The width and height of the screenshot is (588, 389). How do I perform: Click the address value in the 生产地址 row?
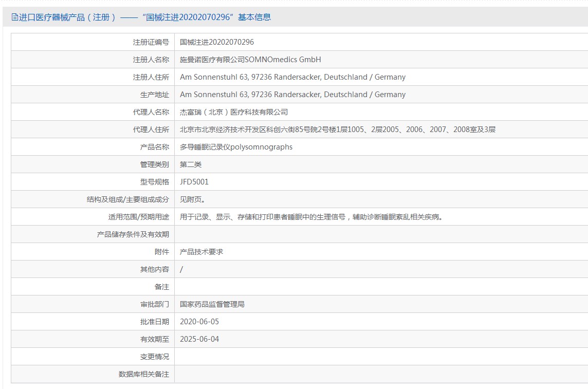pos(292,95)
